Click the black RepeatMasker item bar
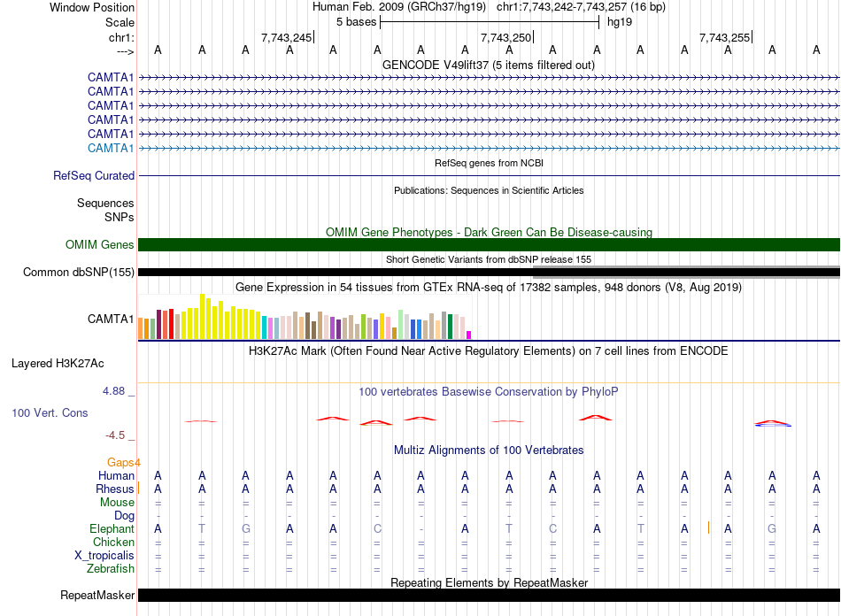Image resolution: width=841 pixels, height=616 pixels. click(489, 596)
